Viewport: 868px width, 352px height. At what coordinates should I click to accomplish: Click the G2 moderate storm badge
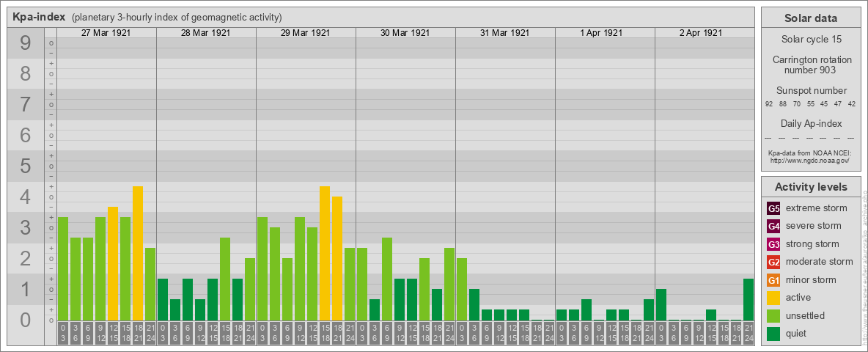773,262
